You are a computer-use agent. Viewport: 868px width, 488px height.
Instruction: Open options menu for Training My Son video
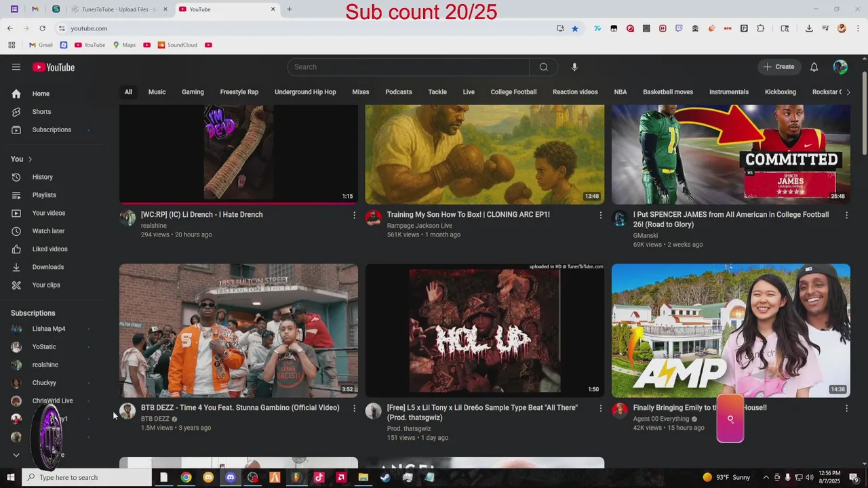600,215
